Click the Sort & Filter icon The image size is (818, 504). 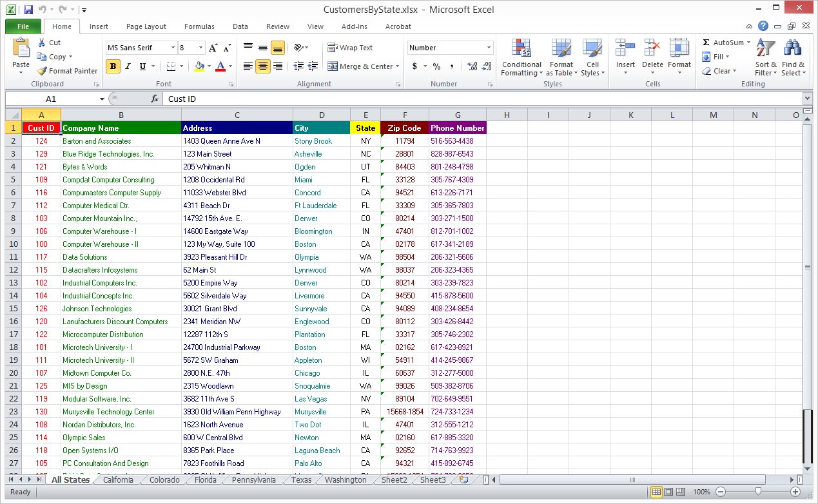(x=766, y=49)
